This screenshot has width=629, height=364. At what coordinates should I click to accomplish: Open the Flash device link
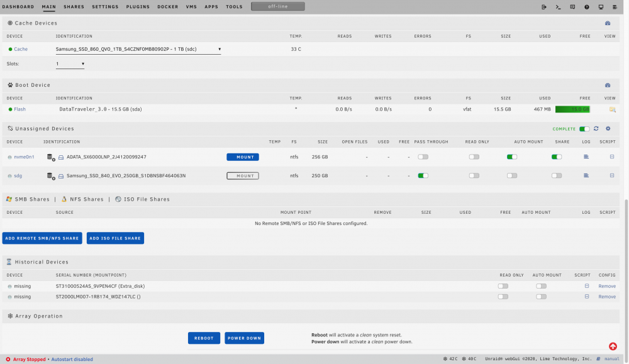[x=19, y=109]
